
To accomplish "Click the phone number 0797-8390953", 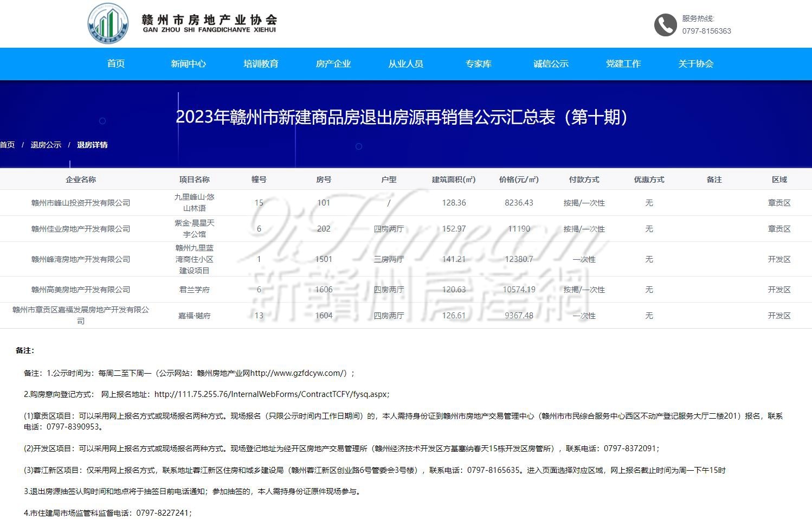I will 73,427.
